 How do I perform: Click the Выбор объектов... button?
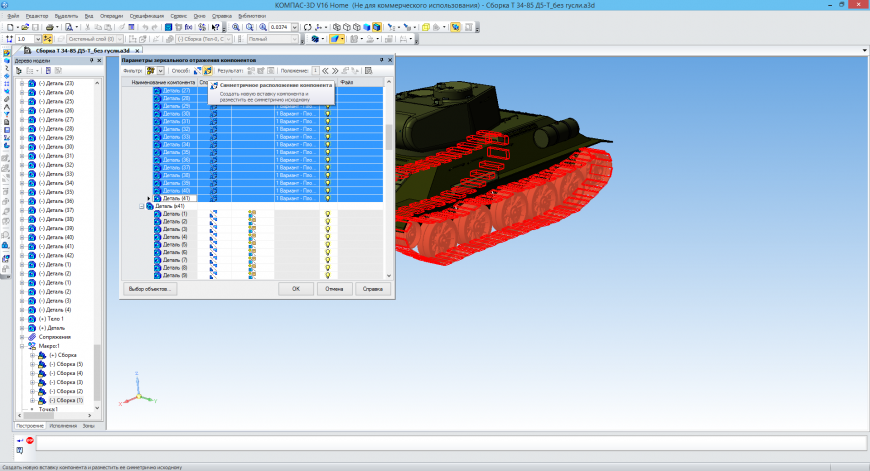(149, 288)
